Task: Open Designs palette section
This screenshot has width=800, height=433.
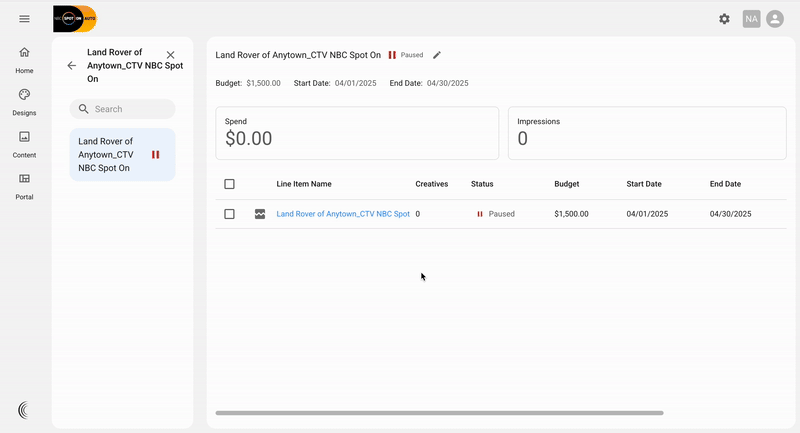Action: coord(24,103)
